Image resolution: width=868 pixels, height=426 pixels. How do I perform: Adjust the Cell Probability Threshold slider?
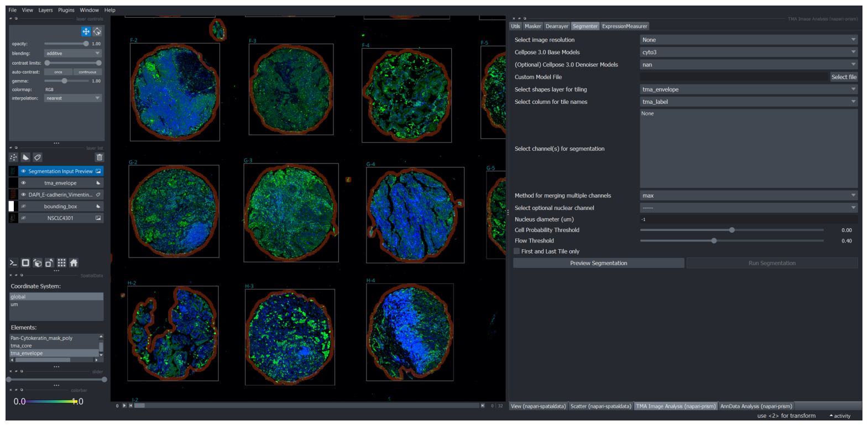(731, 230)
